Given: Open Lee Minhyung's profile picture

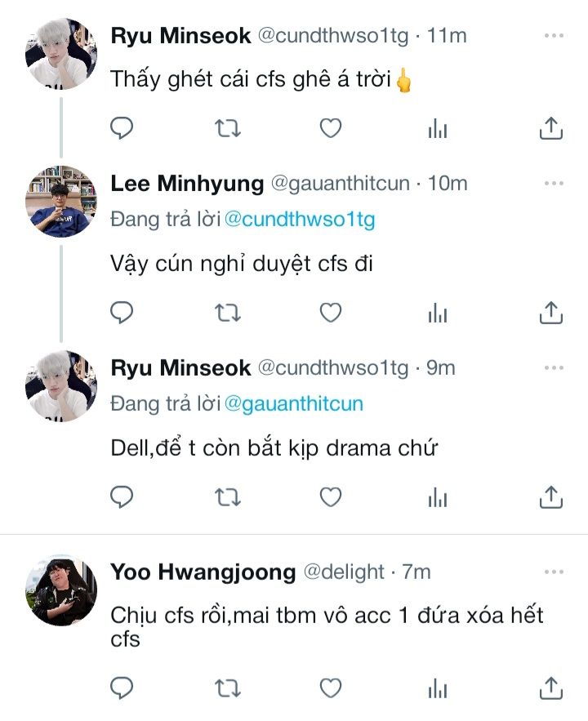Looking at the screenshot, I should coord(61,201).
